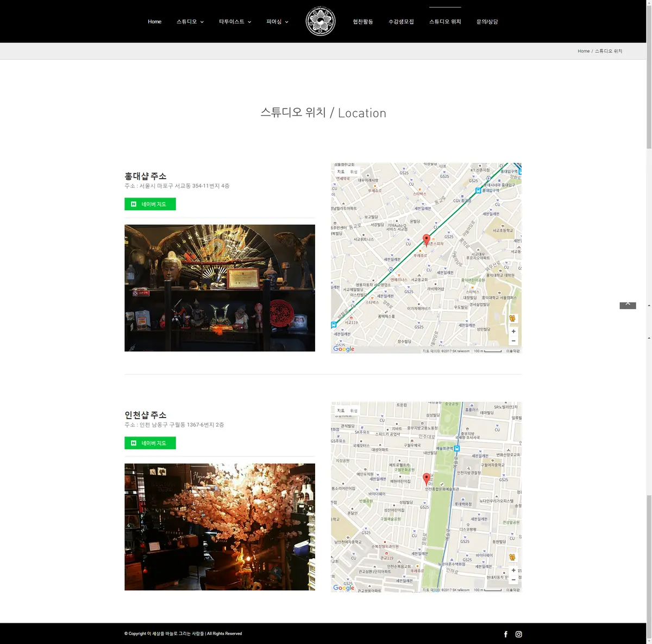Switch Incheon map to 지도 map view
This screenshot has width=652, height=644.
[x=341, y=411]
